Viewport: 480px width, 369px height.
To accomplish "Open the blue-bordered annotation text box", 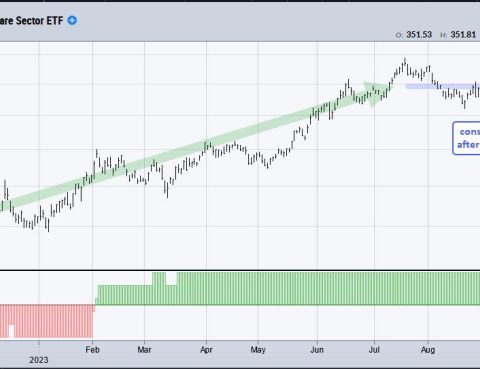I will pos(466,138).
